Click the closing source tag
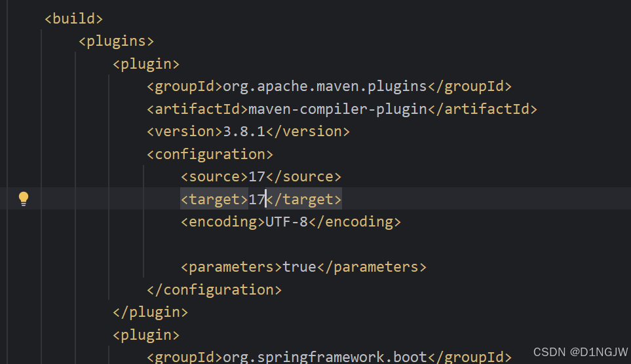The height and width of the screenshot is (364, 631). pos(304,177)
